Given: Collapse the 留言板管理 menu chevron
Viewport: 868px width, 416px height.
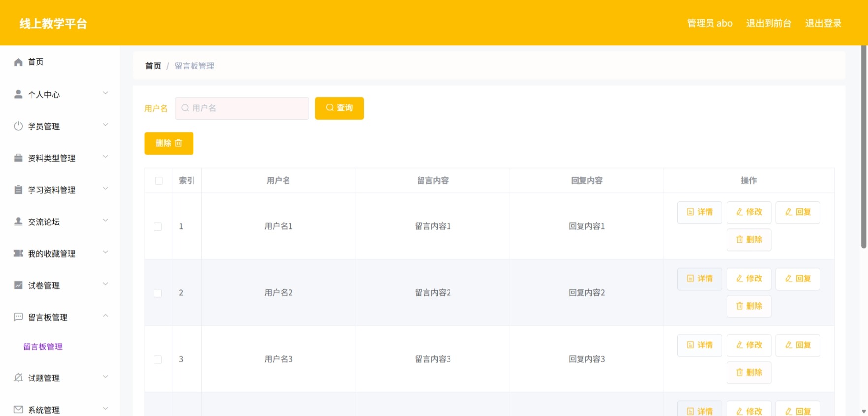Looking at the screenshot, I should (105, 316).
